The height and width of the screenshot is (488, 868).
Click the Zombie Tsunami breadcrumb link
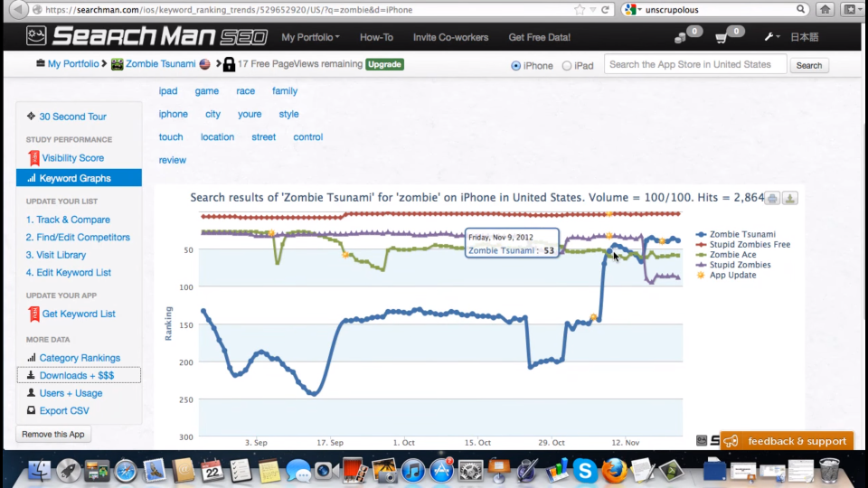click(x=161, y=63)
